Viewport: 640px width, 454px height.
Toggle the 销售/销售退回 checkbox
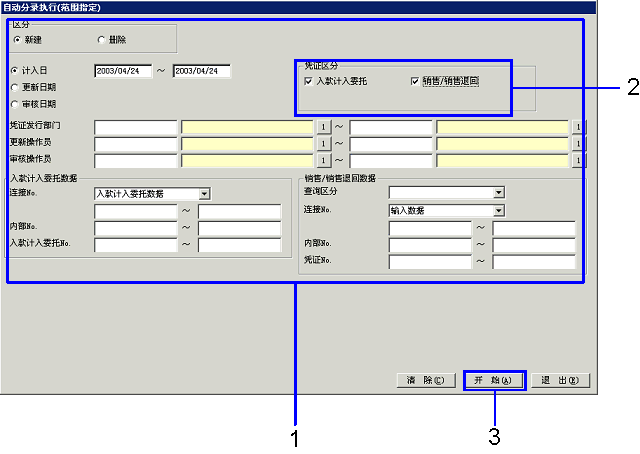[x=415, y=80]
